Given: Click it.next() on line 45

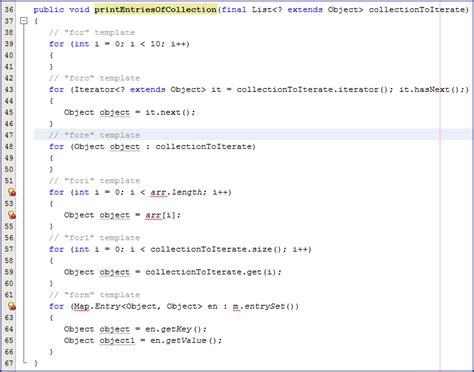Looking at the screenshot, I should pos(168,112).
